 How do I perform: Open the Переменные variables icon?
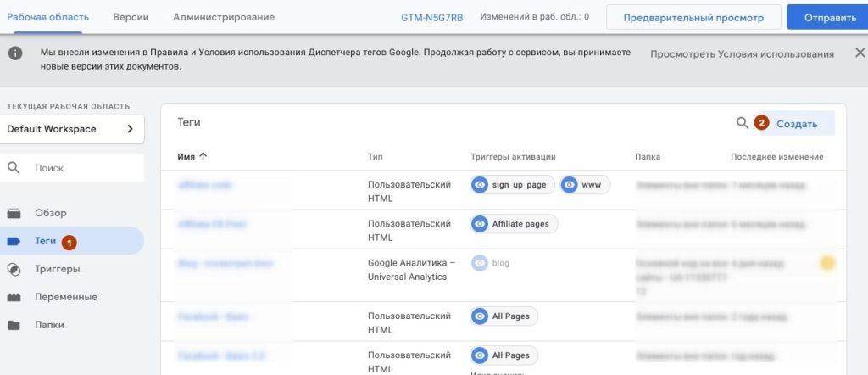pos(14,298)
